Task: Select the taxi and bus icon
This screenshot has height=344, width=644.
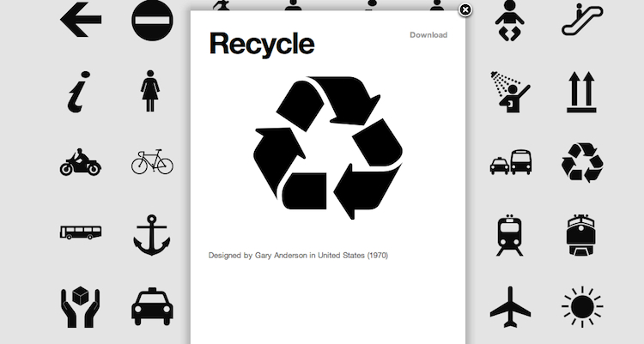Action: [x=510, y=161]
